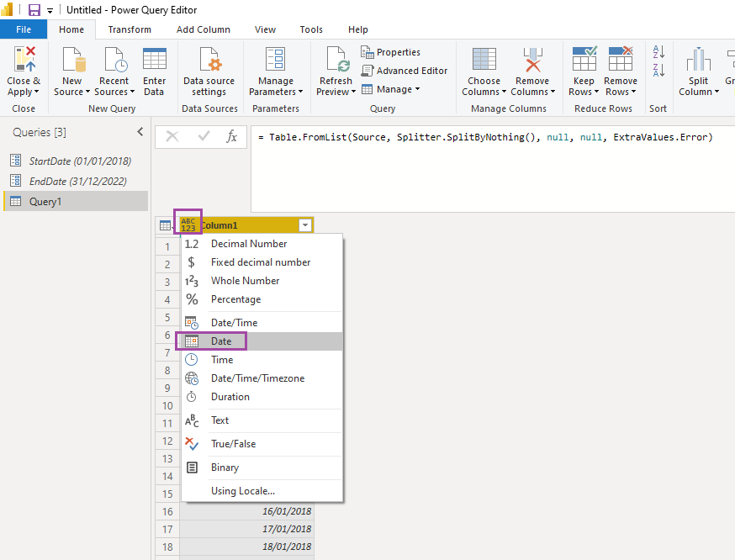Switch to the Transform ribbon tab
735x560 pixels.
click(130, 29)
